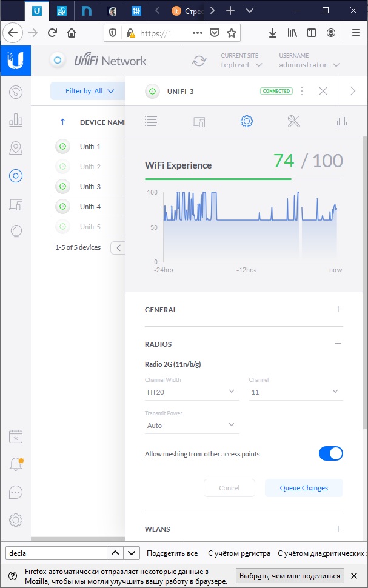
Task: Open the administrator username dropdown
Action: [x=309, y=65]
